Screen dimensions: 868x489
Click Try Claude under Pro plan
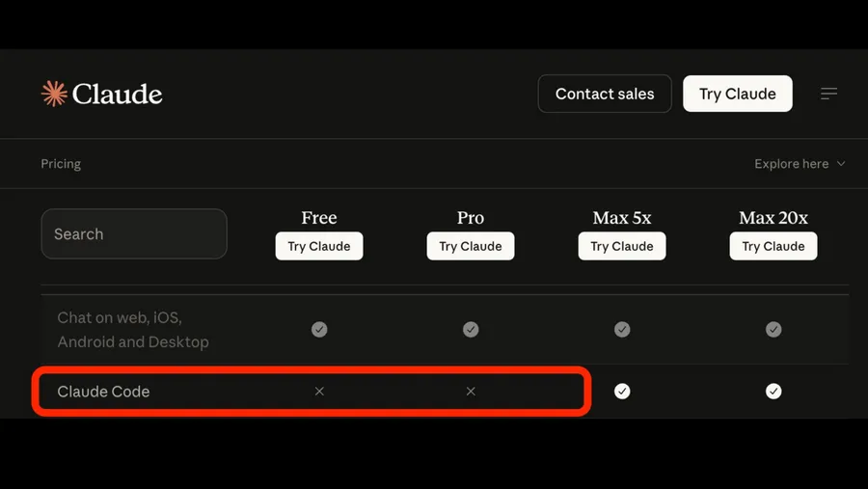click(471, 246)
